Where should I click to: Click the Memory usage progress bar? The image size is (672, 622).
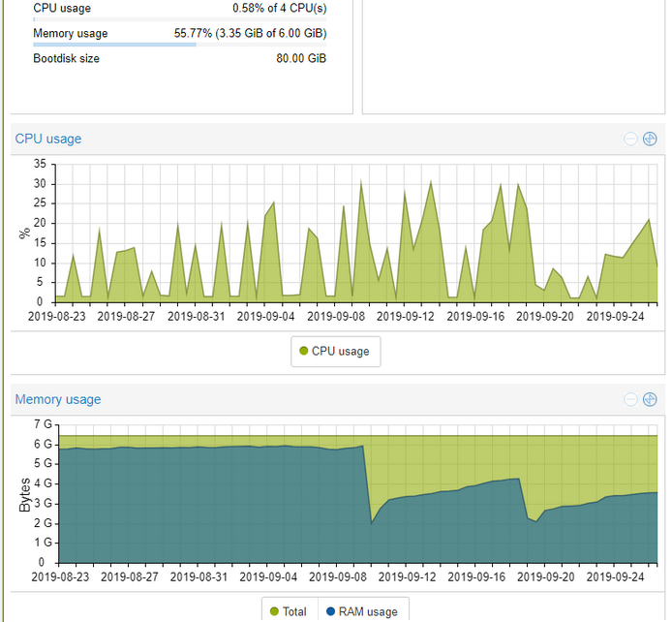179,45
